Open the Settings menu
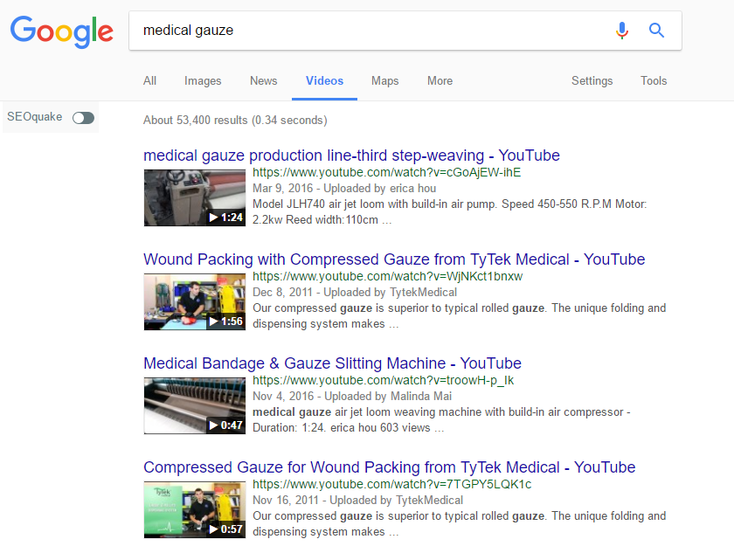The width and height of the screenshot is (734, 560). point(592,80)
